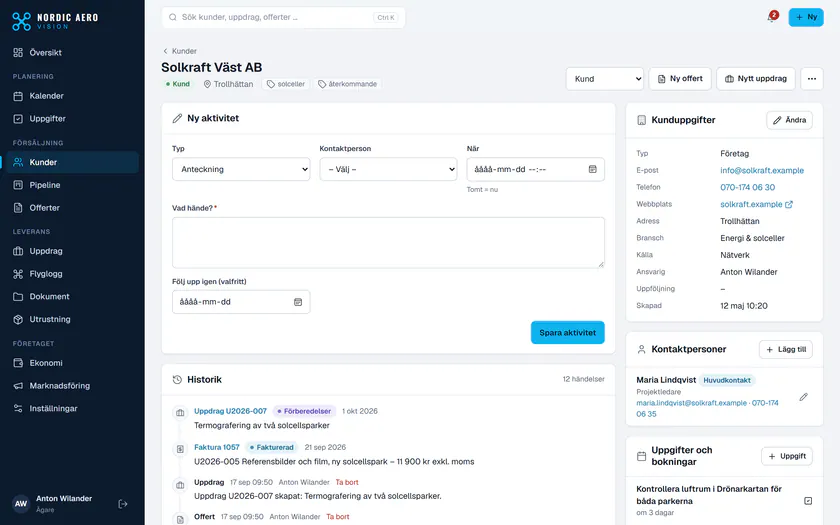
Task: Click the logout icon beside Anton Wilander
Action: (x=123, y=504)
